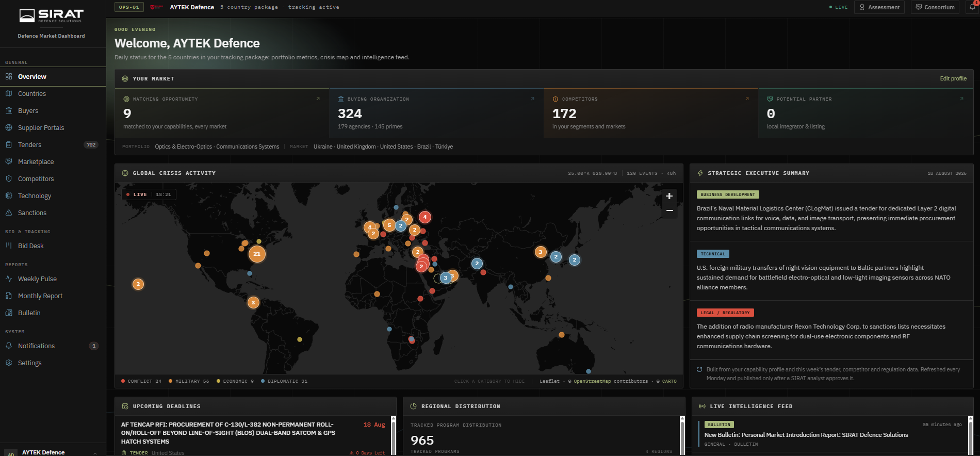Screen dimensions: 980x456
Task: Select the Bid Desk icon
Action: coord(9,246)
